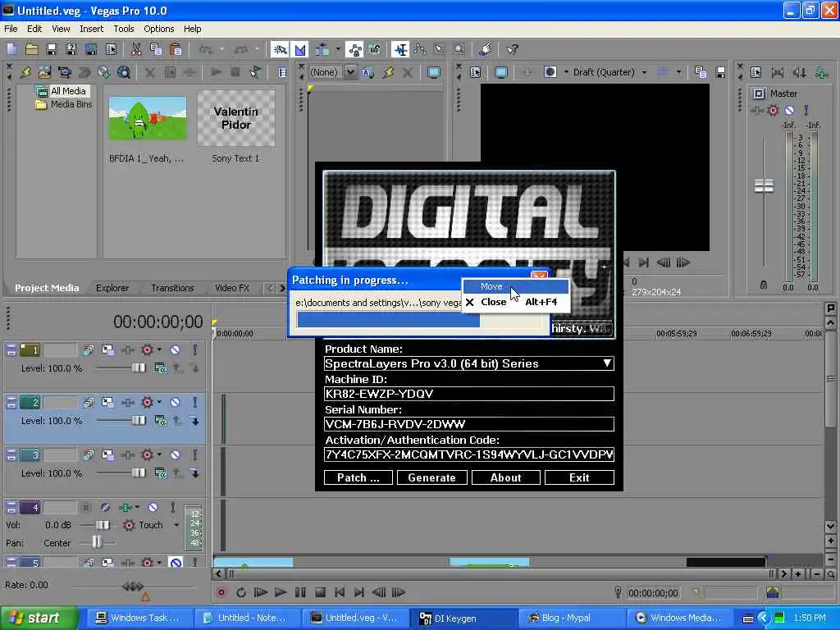Screen dimensions: 840x630
Task: Open Undo history dropdown arrow
Action: (x=221, y=49)
